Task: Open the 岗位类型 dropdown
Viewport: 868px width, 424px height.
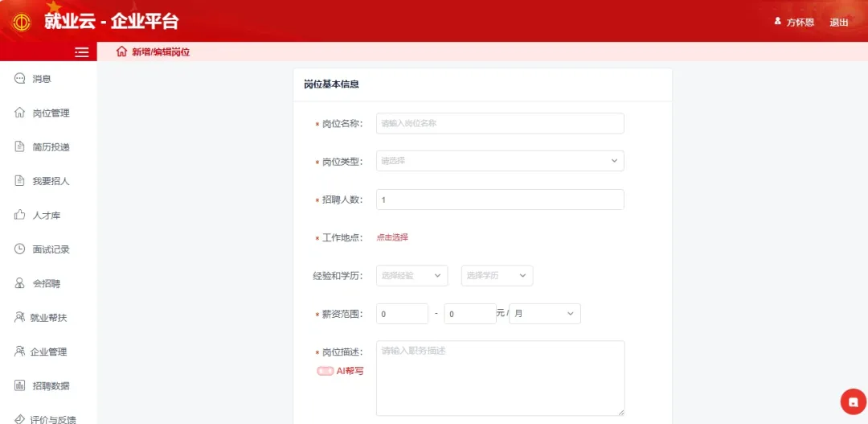Action: click(500, 161)
